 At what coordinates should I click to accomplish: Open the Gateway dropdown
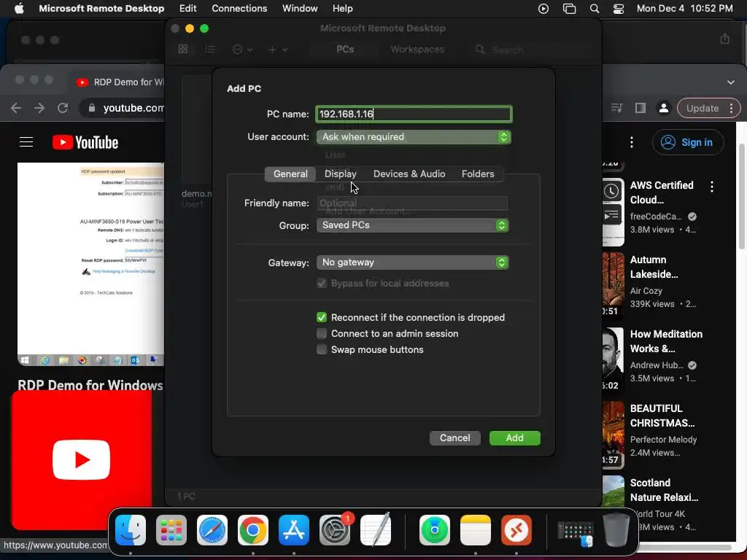[413, 262]
